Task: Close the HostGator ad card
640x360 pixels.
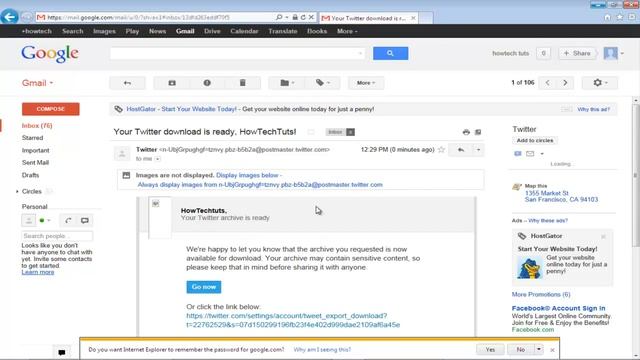Action: (x=603, y=236)
